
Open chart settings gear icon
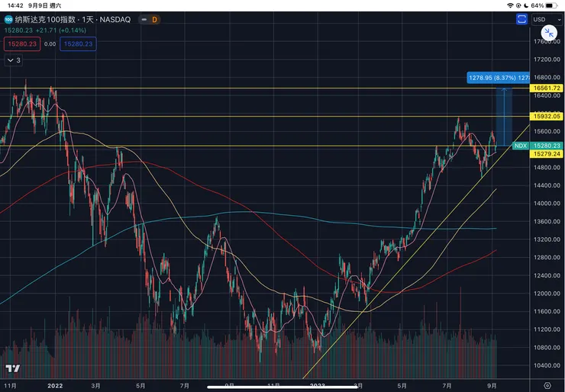(547, 386)
